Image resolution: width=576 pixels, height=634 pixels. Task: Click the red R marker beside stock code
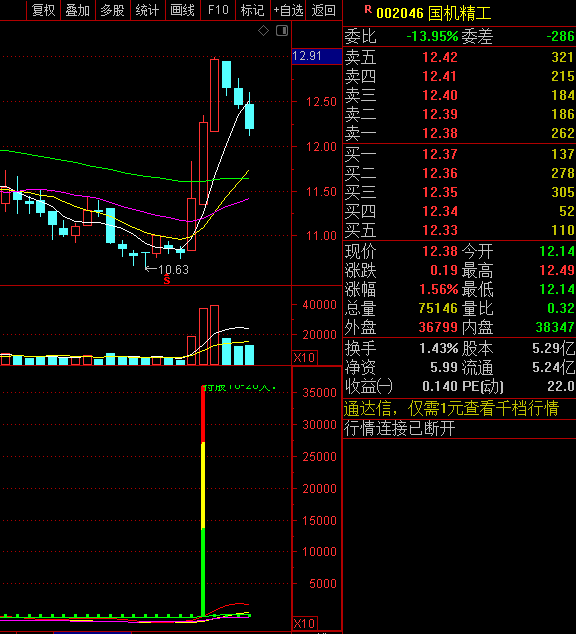point(368,9)
